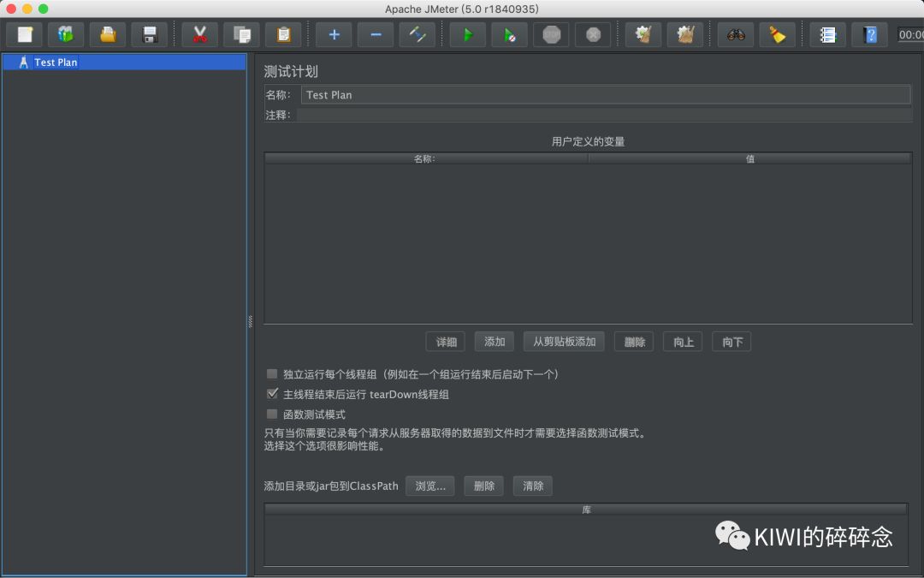Viewport: 924px width, 578px height.
Task: Click the split pane divider handle
Action: [251, 321]
